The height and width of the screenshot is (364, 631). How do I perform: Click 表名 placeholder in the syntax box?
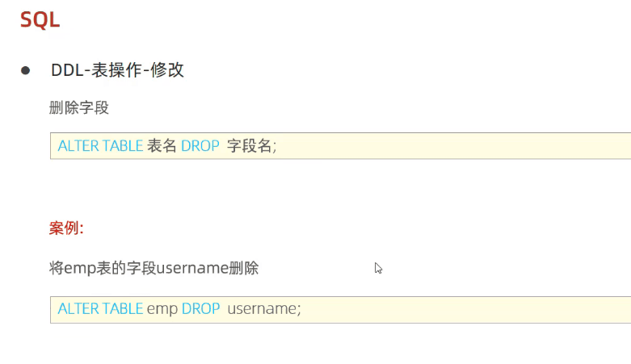coord(162,145)
